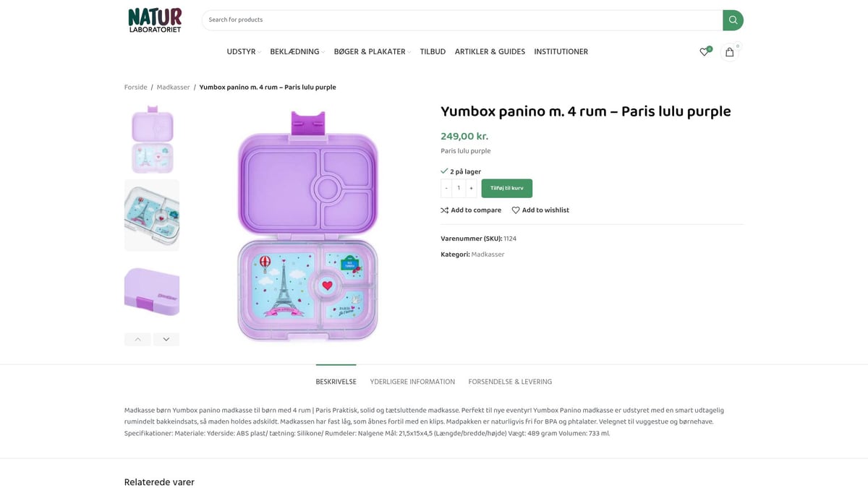The width and height of the screenshot is (868, 488).
Task: Click the heart icon beside Add to wishlist
Action: (x=515, y=210)
